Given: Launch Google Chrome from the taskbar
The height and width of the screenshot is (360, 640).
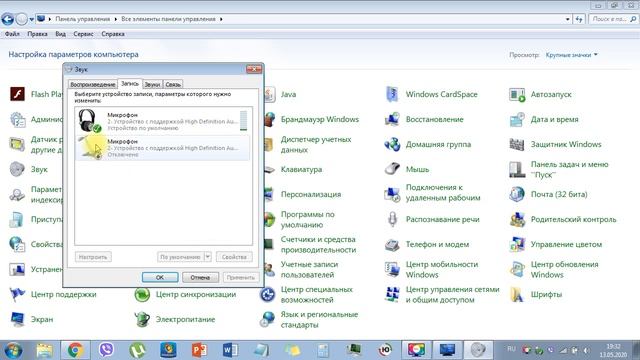Looking at the screenshot, I should [75, 350].
